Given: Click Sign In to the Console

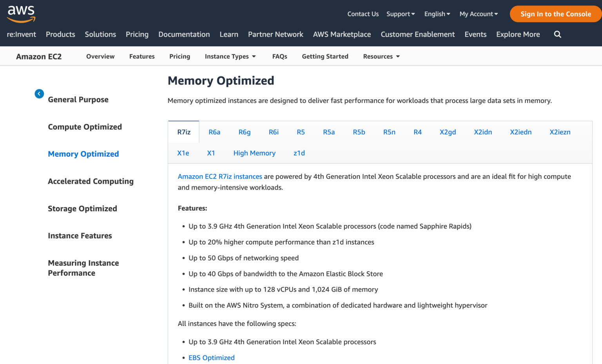Looking at the screenshot, I should pyautogui.click(x=555, y=14).
